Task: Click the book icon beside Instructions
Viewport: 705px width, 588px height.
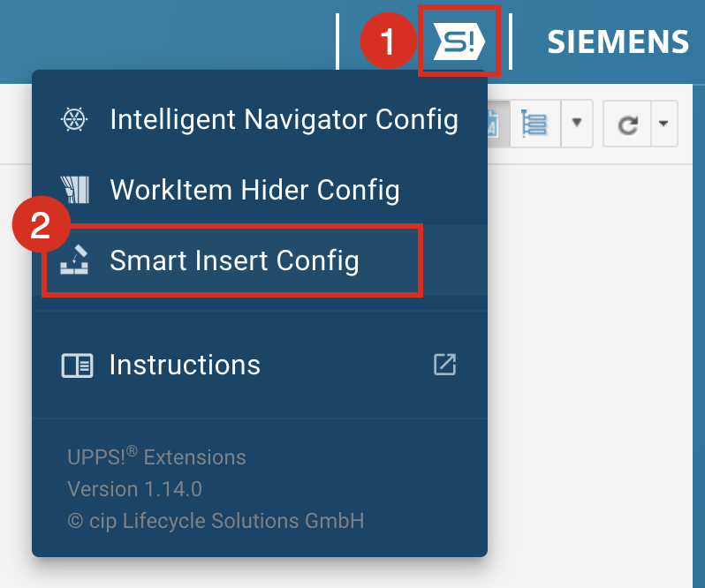Action: tap(77, 366)
